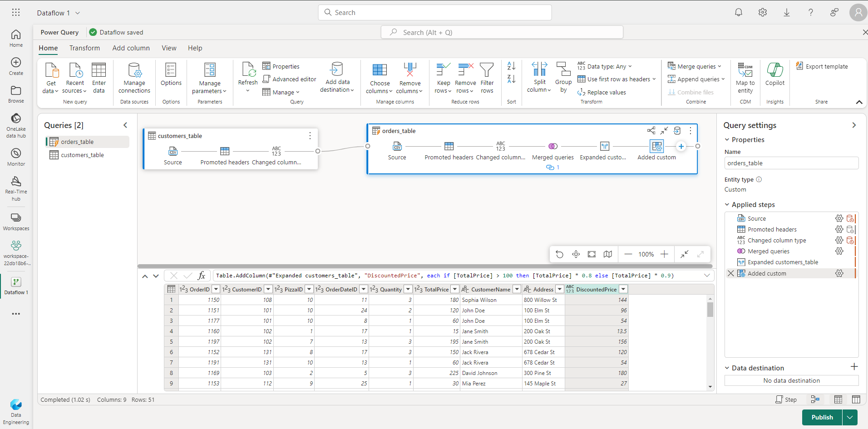
Task: Open OneLake data hub in sidebar
Action: point(16,125)
